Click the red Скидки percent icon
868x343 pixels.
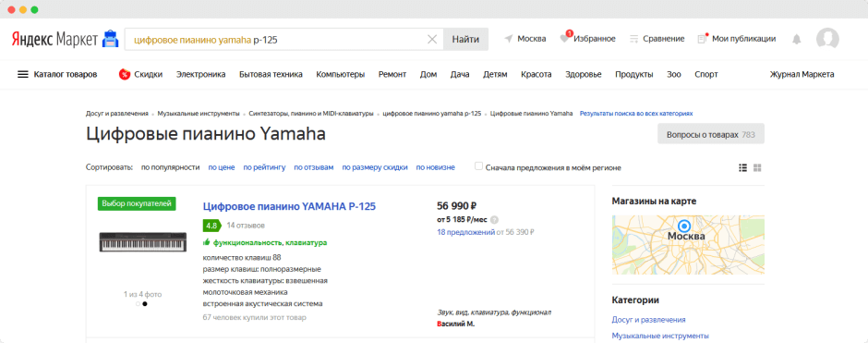[x=125, y=74]
